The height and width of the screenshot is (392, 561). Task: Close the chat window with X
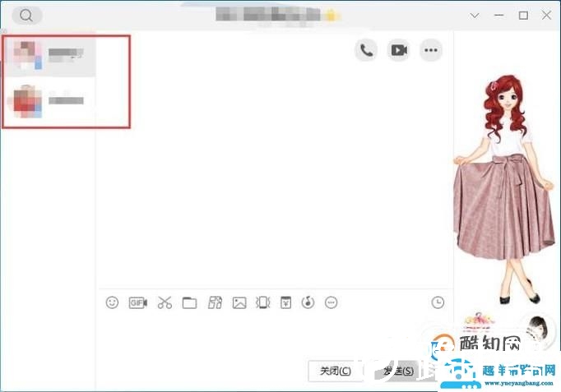click(x=546, y=16)
